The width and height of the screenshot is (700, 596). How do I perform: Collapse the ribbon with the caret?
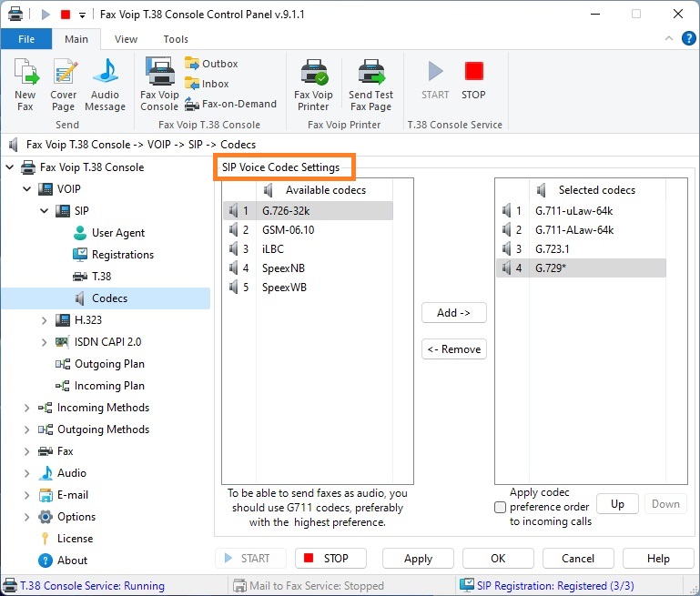pyautogui.click(x=669, y=38)
